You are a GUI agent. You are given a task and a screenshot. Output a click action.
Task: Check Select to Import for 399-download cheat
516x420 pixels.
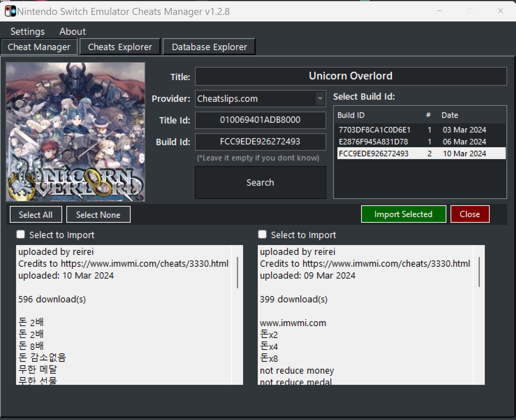coord(262,234)
